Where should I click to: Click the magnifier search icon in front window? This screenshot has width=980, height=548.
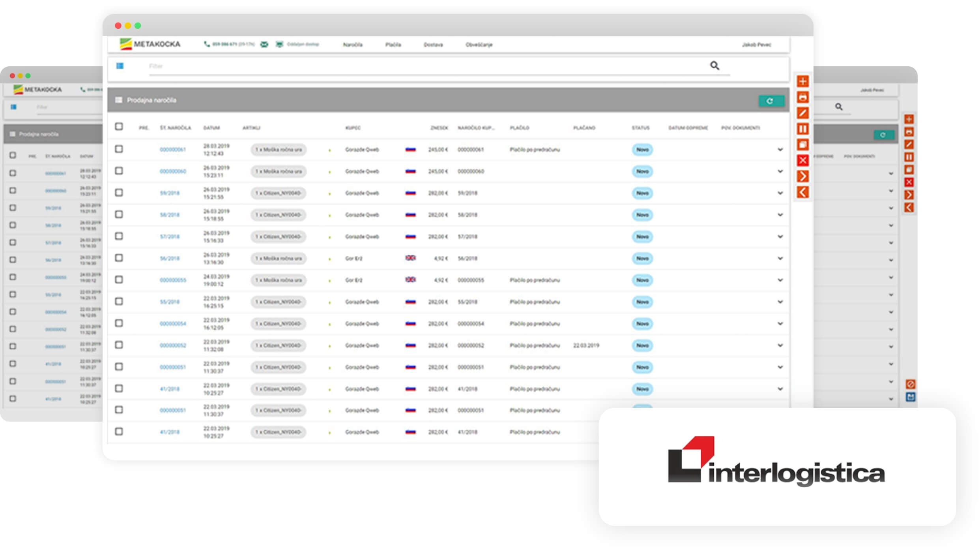tap(714, 66)
